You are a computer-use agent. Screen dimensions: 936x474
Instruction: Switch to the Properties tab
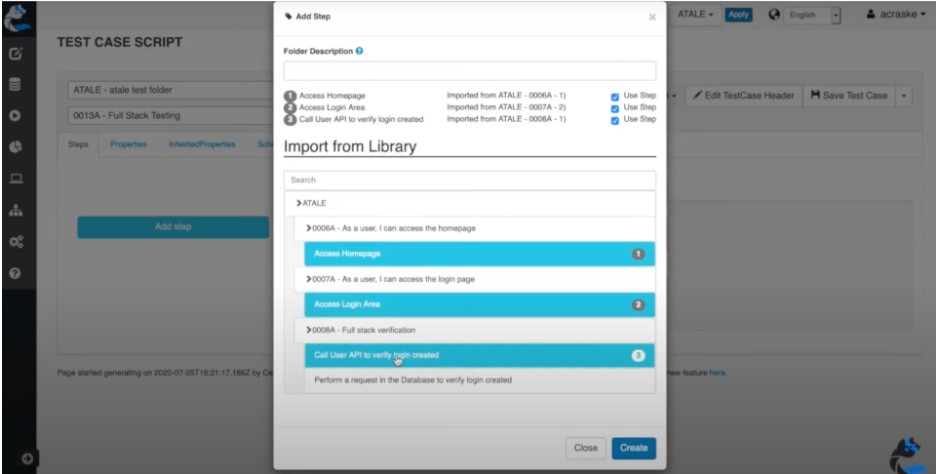click(x=128, y=144)
